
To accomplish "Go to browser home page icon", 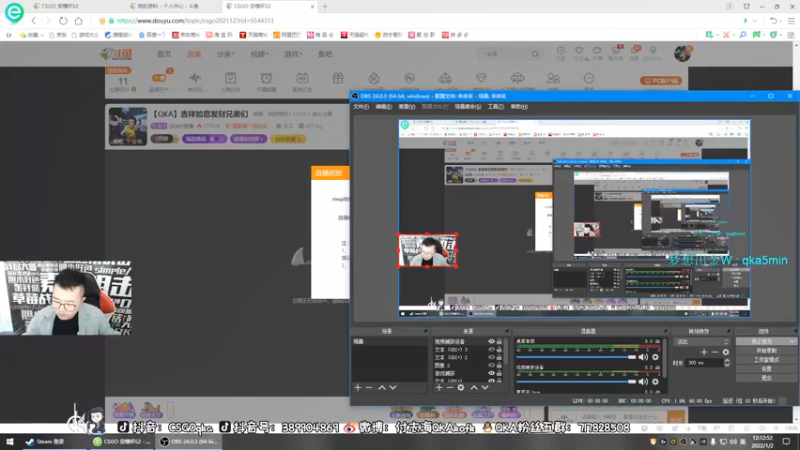I will pyautogui.click(x=79, y=21).
